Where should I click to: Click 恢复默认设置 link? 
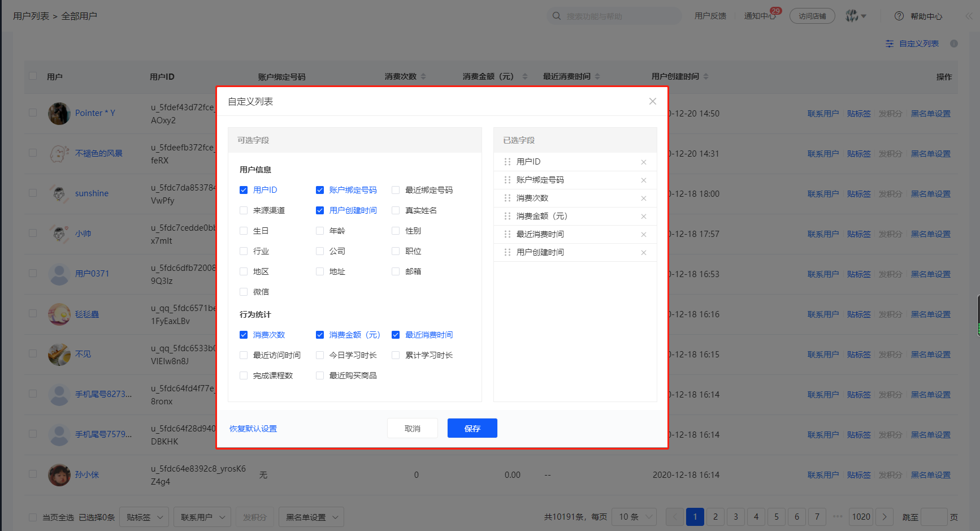pyautogui.click(x=253, y=429)
